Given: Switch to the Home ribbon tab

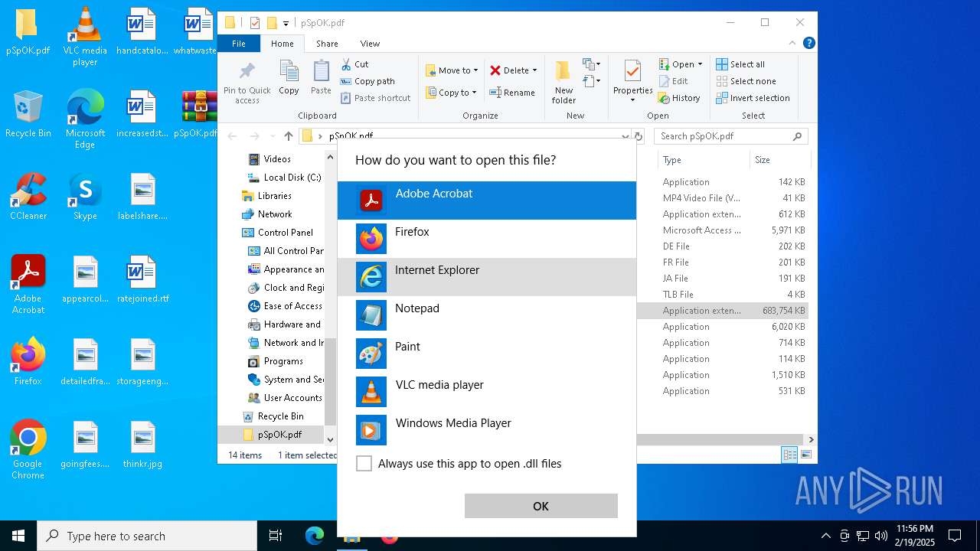Looking at the screenshot, I should click(282, 44).
